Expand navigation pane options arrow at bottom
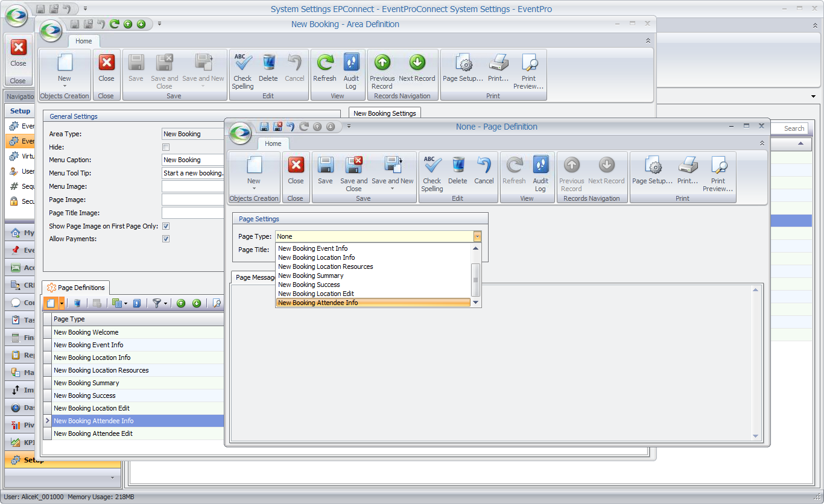The image size is (824, 504). click(x=112, y=477)
